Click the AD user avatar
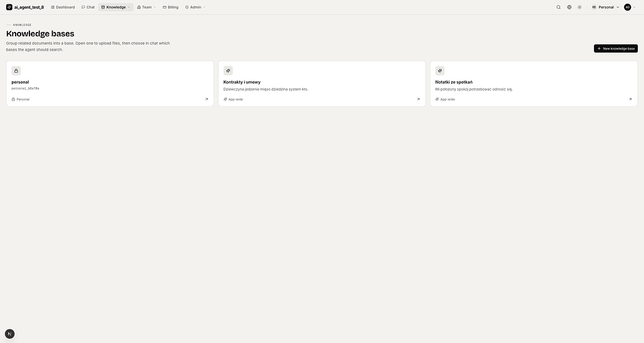 point(627,7)
